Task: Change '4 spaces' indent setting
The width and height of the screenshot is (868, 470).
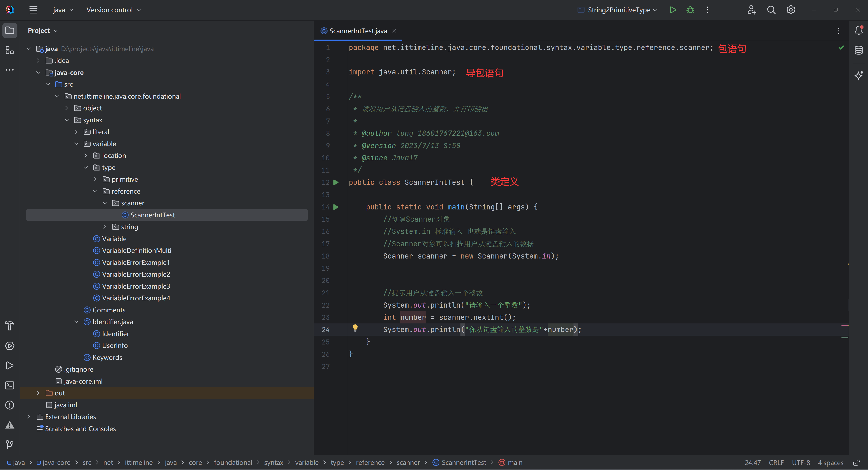Action: coord(830,463)
